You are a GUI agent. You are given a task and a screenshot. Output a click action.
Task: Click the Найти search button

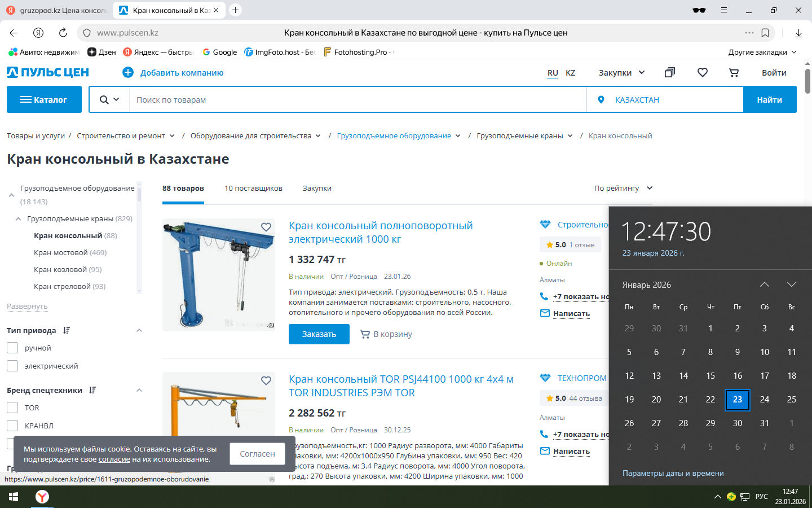click(770, 99)
